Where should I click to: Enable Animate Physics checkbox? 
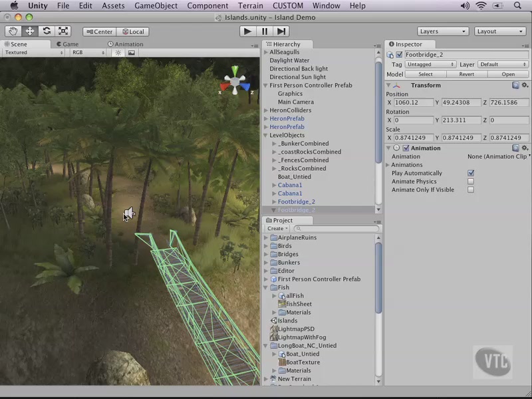point(471,182)
